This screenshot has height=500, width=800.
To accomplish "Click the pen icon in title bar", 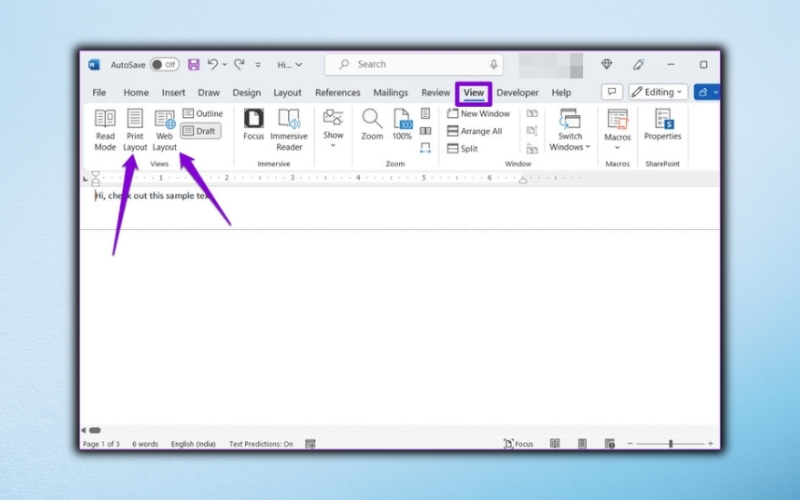I will coord(638,64).
